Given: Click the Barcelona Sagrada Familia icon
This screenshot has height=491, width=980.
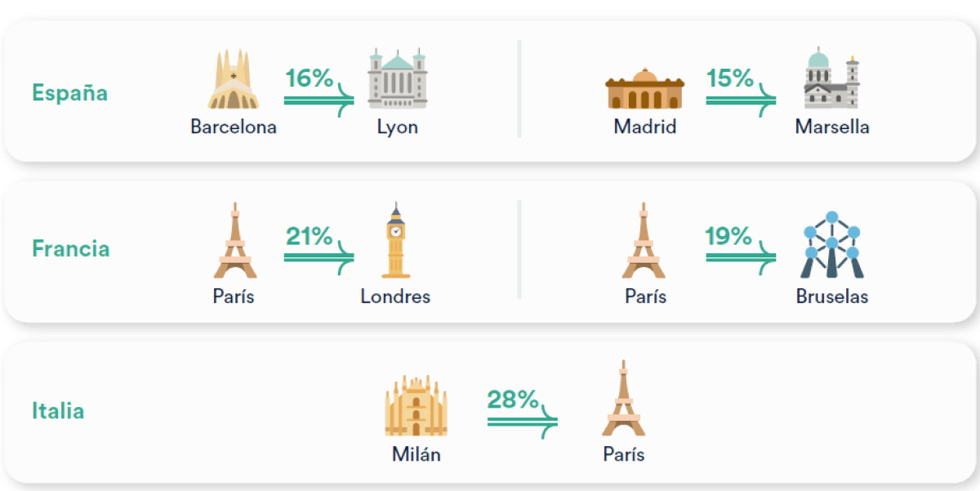Looking at the screenshot, I should [233, 80].
